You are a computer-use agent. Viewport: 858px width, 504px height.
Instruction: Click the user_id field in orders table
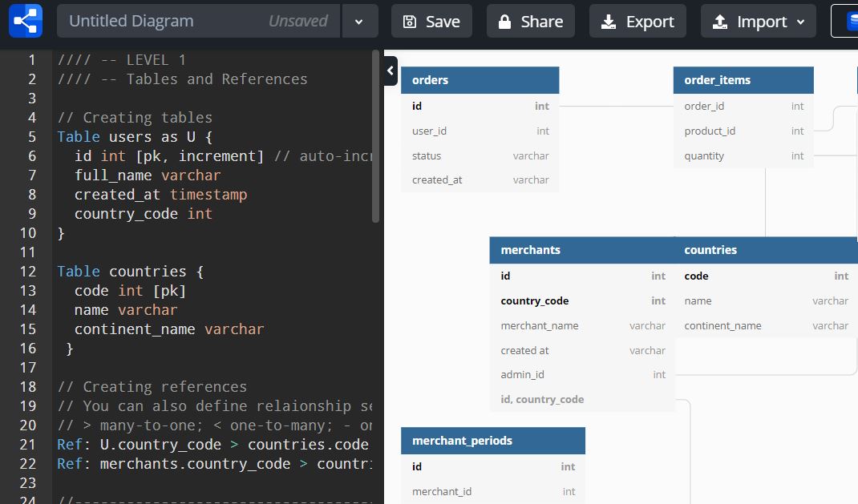click(430, 131)
